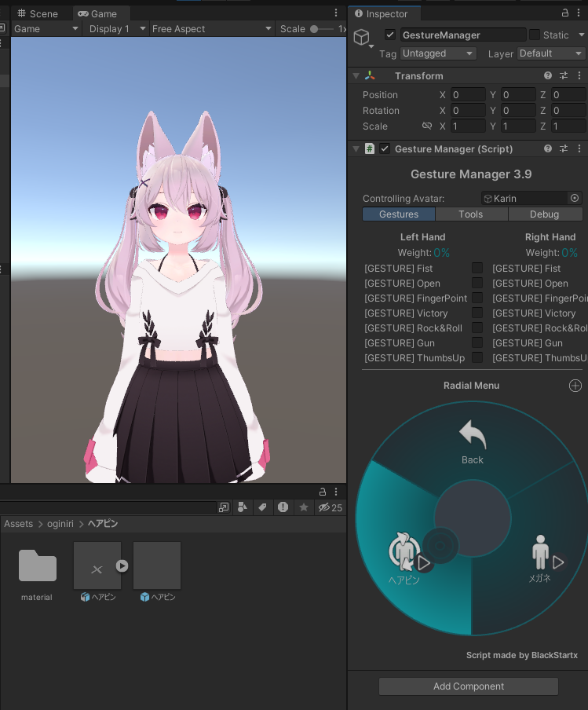Click Search by Import Log Type icon
This screenshot has width=588, height=710.
click(x=283, y=507)
